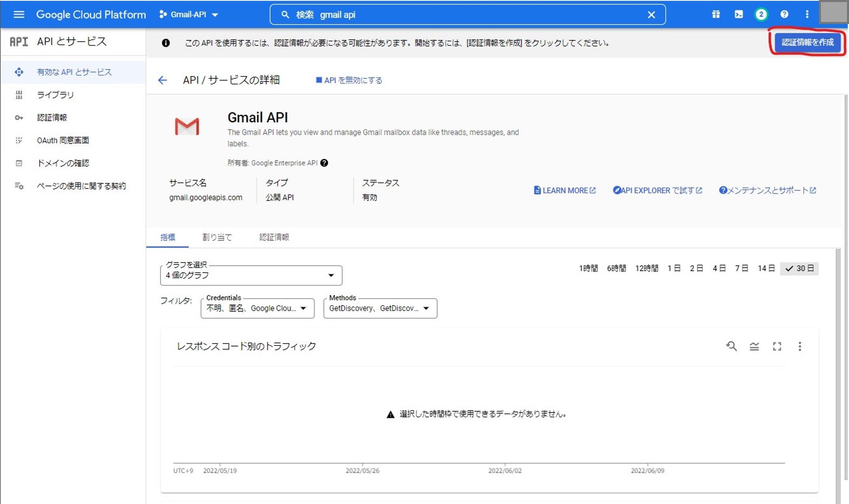Expand the Methods filter dropdown
This screenshot has height=504, width=849.
pos(380,308)
